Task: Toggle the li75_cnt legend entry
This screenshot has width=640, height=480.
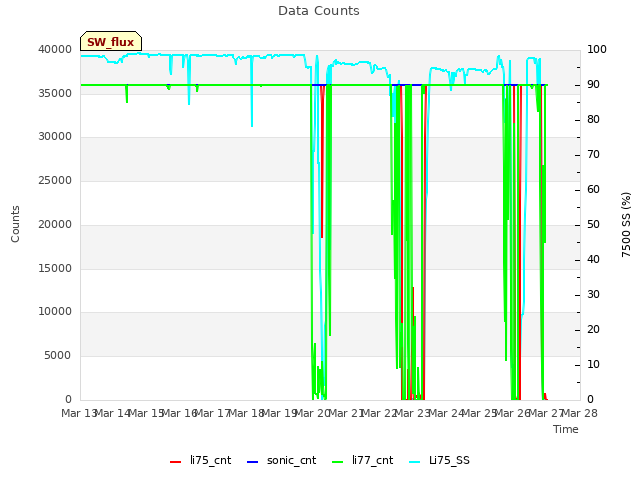Action: (x=200, y=460)
